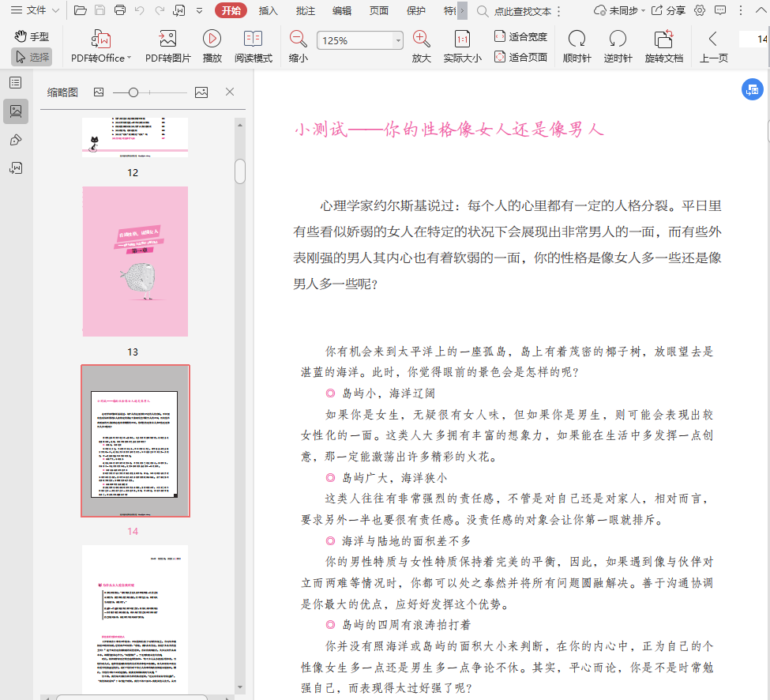Click the 旋转文档 rotate document icon

click(x=663, y=40)
